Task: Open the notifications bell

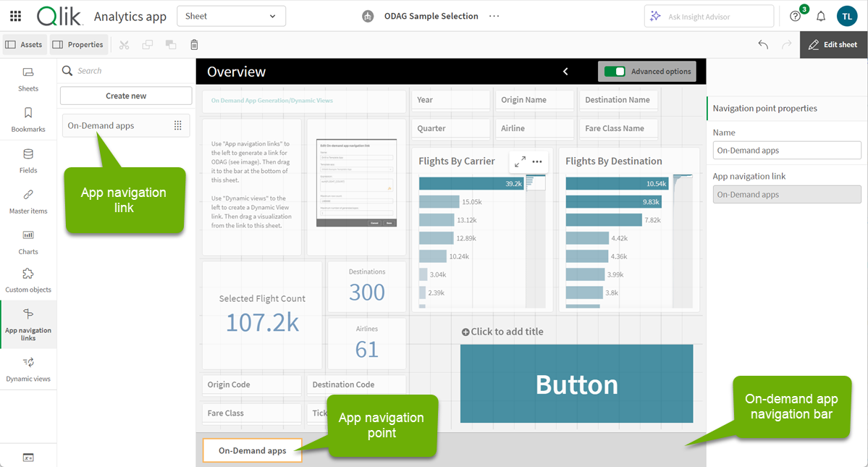Action: (821, 16)
